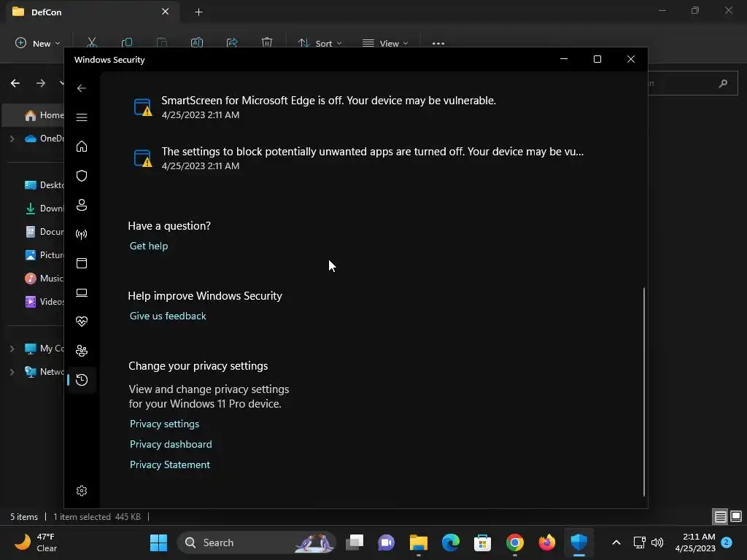Click Give us feedback link
The image size is (747, 560).
click(x=168, y=316)
